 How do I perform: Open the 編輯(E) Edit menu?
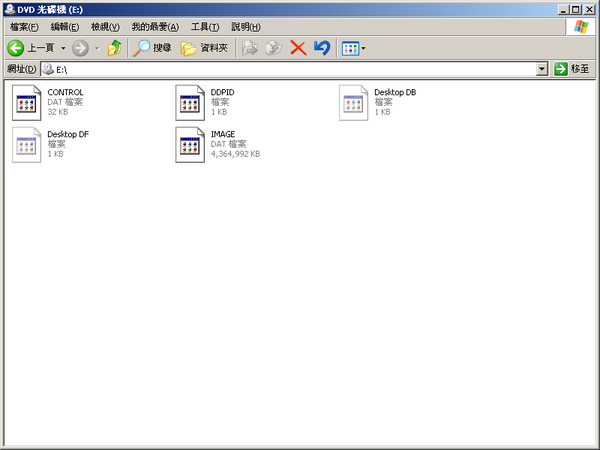[65, 27]
